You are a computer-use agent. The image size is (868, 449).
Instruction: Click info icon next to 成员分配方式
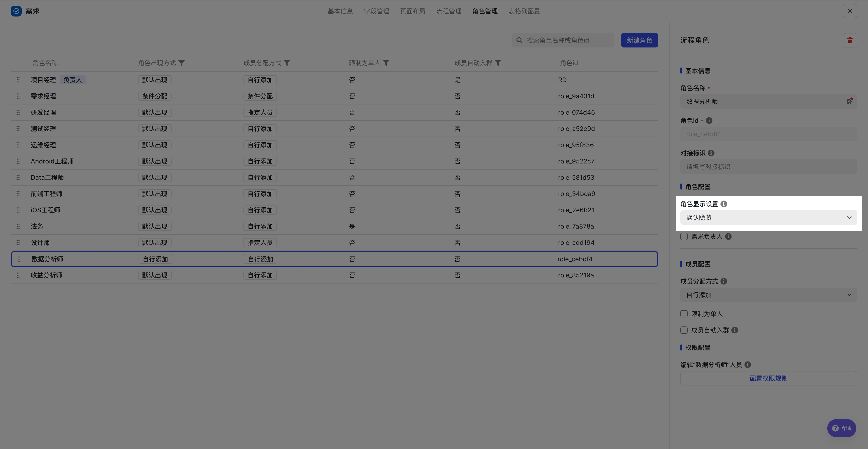724,281
